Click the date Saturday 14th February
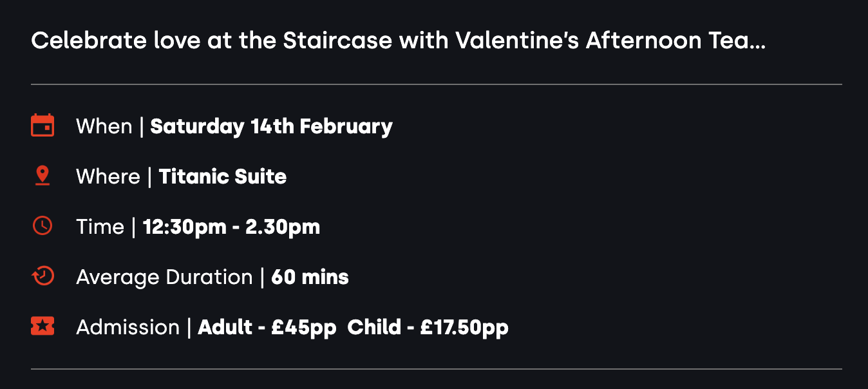868x389 pixels. click(271, 126)
